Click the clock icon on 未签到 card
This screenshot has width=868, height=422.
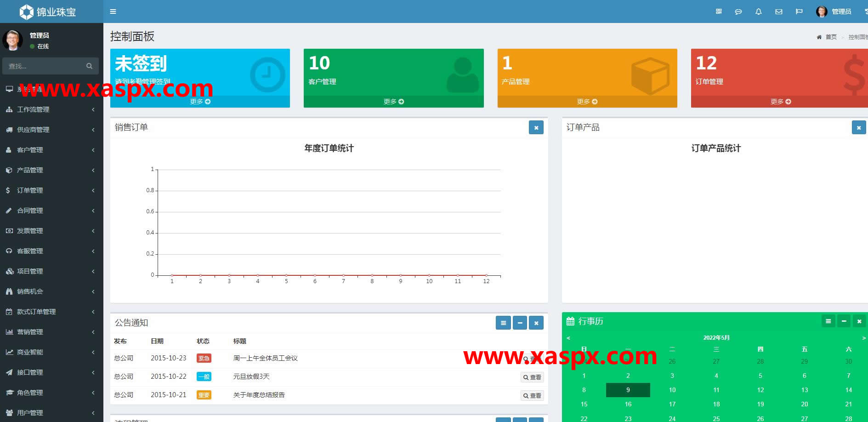coord(267,74)
